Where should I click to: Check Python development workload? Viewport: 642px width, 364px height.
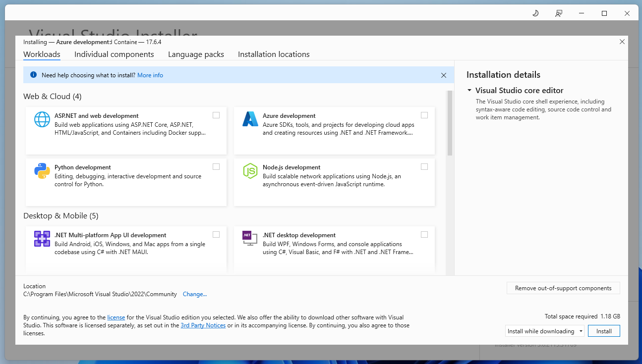click(x=216, y=167)
